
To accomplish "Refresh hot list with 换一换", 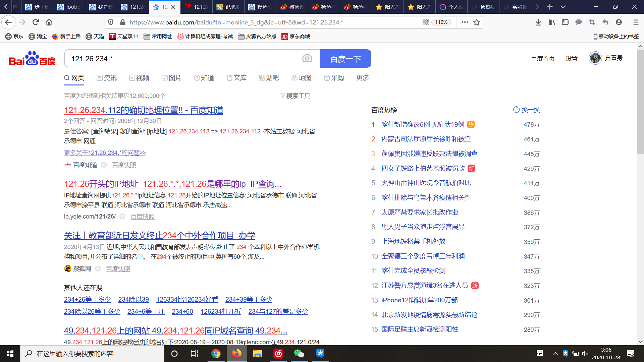I will [x=527, y=110].
